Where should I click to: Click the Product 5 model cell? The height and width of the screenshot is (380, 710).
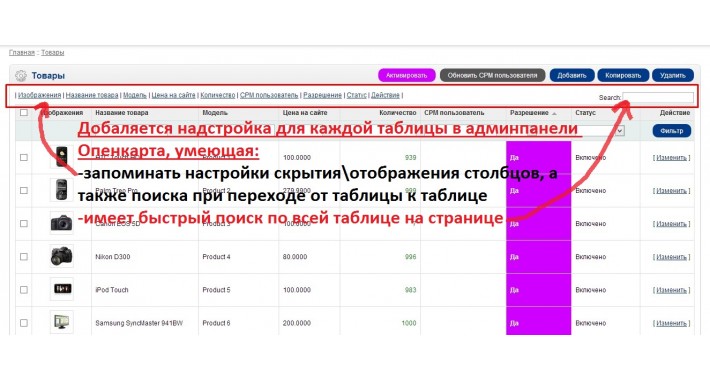[216, 290]
